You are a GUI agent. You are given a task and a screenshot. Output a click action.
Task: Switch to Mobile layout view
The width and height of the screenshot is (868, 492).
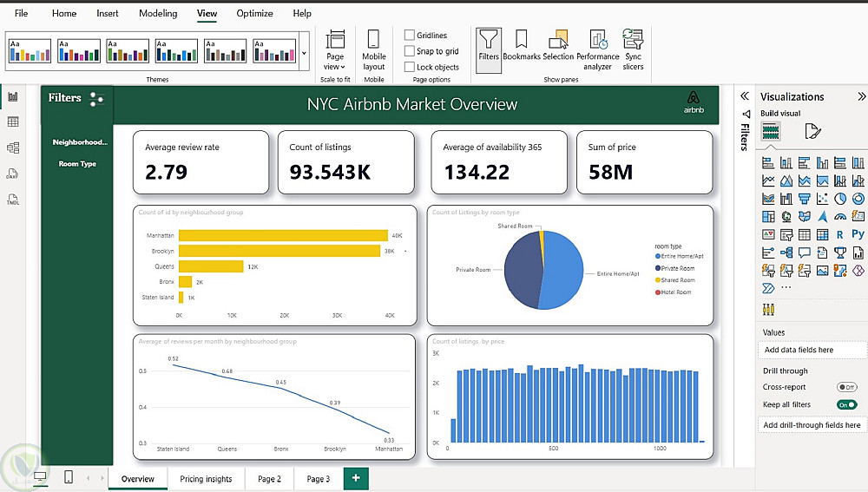pos(373,49)
